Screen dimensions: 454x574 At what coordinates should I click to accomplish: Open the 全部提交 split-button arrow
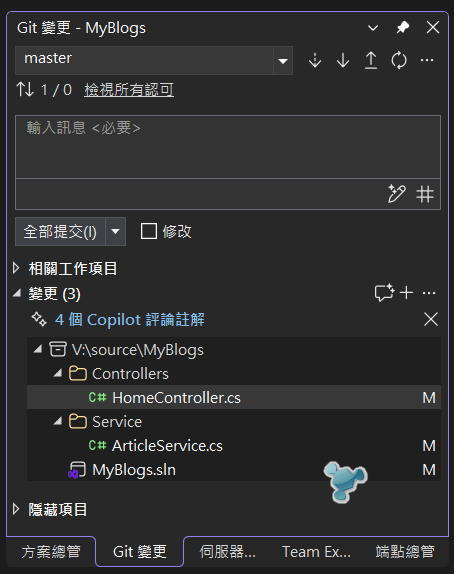pyautogui.click(x=115, y=231)
